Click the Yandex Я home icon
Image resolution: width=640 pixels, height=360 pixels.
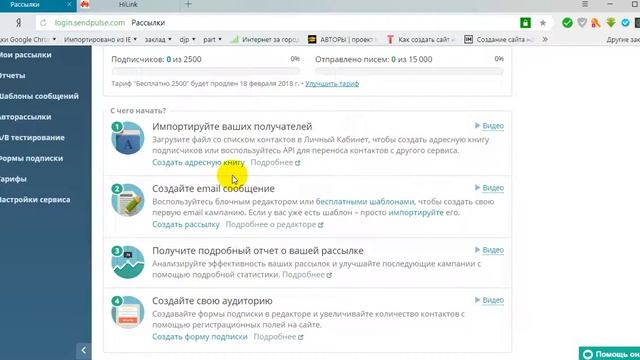(x=18, y=23)
